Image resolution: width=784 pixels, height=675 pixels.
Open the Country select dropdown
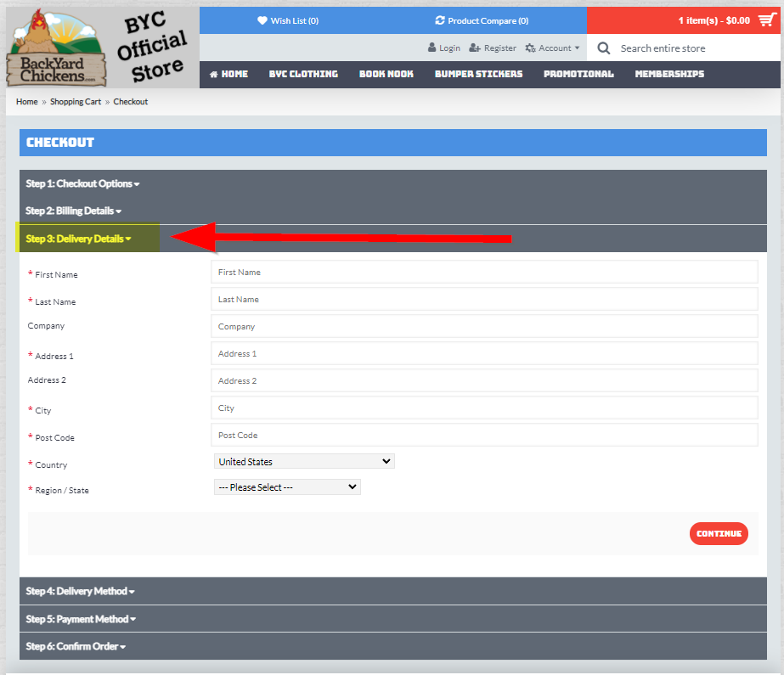click(x=304, y=462)
